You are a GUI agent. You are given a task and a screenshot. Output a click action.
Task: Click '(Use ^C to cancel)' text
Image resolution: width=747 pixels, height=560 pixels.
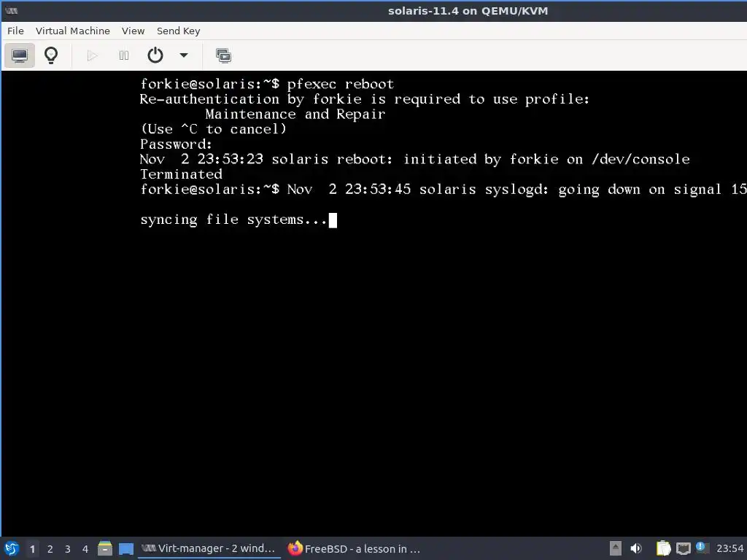click(214, 129)
